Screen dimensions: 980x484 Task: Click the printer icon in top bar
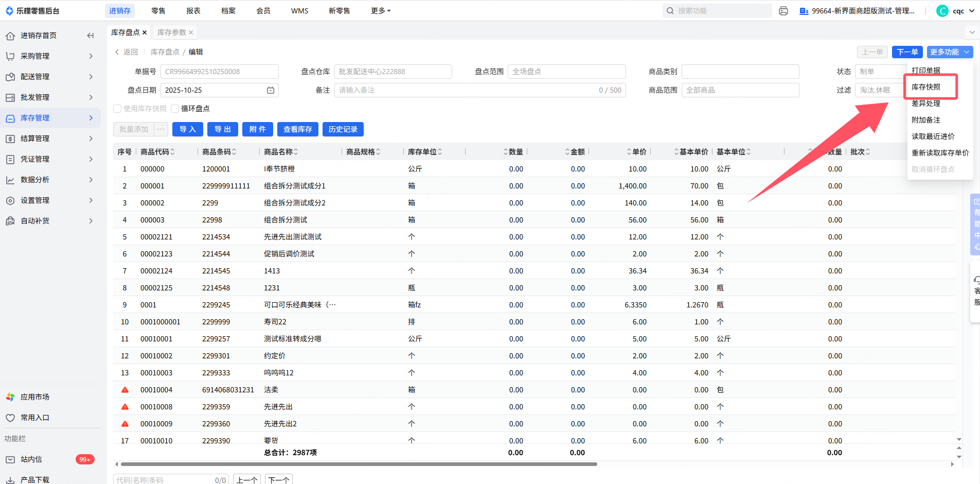tap(783, 11)
